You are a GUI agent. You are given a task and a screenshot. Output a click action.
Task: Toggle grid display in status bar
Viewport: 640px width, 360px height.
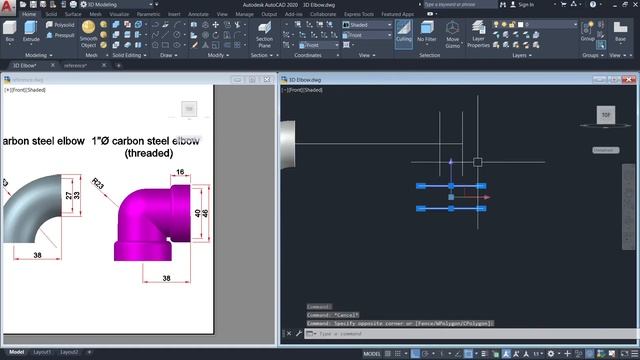(387, 354)
